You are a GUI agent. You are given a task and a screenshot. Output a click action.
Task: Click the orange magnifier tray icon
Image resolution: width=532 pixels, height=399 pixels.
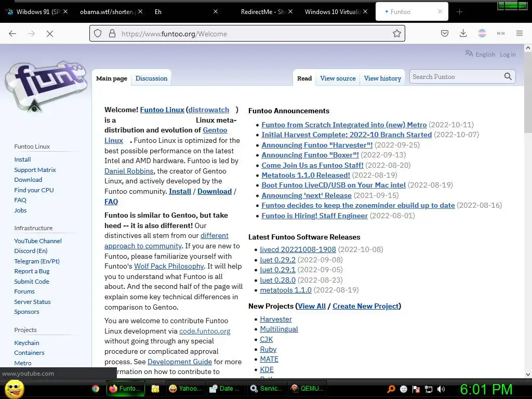pos(391,389)
